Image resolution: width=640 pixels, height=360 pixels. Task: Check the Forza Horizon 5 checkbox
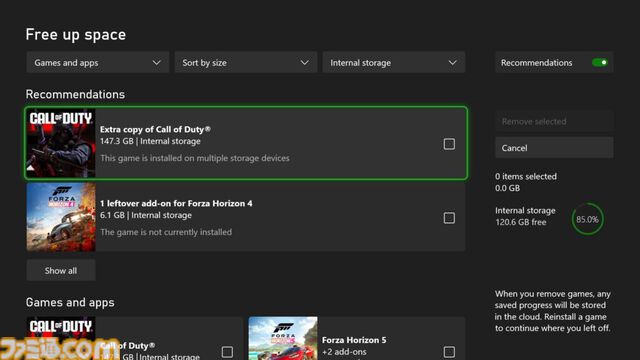click(449, 352)
